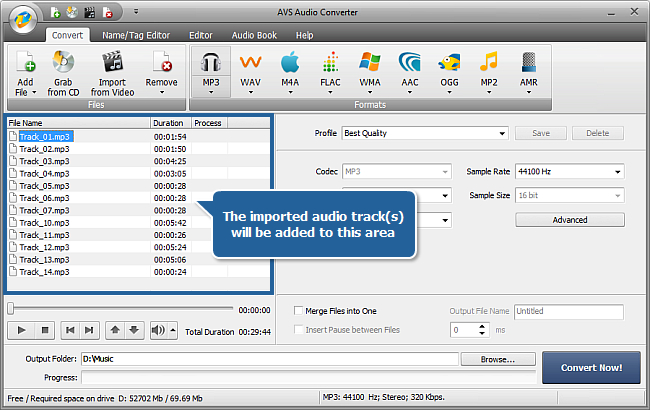Choose AMR output format

click(x=529, y=71)
